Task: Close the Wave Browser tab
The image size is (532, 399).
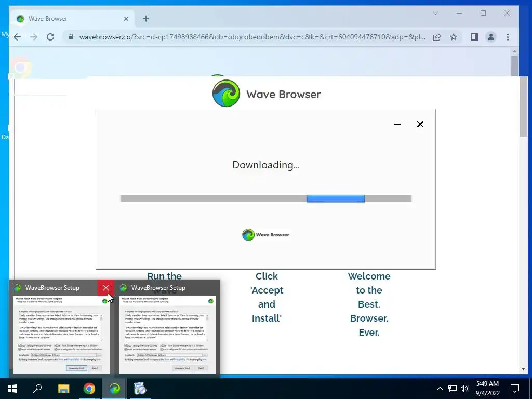Action: (126, 19)
